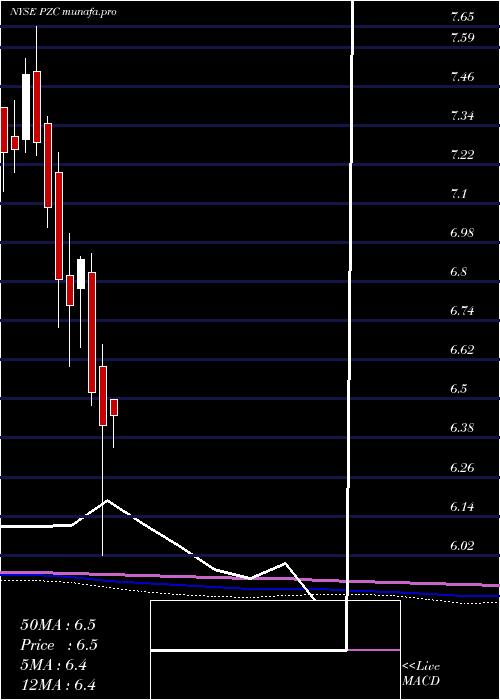The height and width of the screenshot is (700, 500).
Task: Click the 6.5 price axis label
Action: 459,388
